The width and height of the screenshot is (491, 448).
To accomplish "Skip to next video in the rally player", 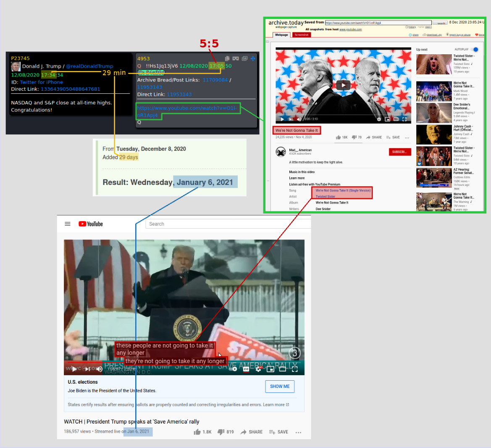I will pos(88,369).
